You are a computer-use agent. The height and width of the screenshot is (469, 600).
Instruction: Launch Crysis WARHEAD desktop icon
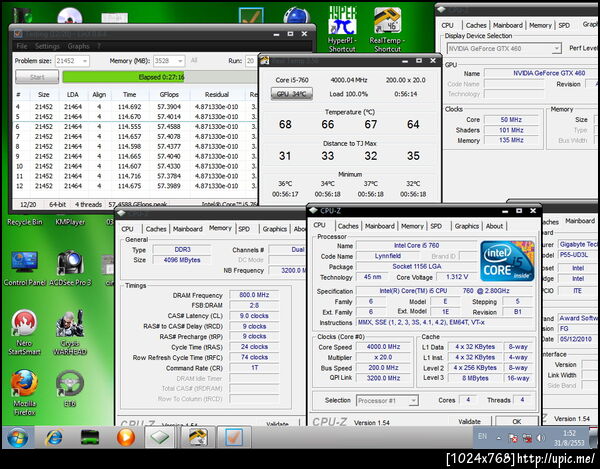tap(70, 332)
